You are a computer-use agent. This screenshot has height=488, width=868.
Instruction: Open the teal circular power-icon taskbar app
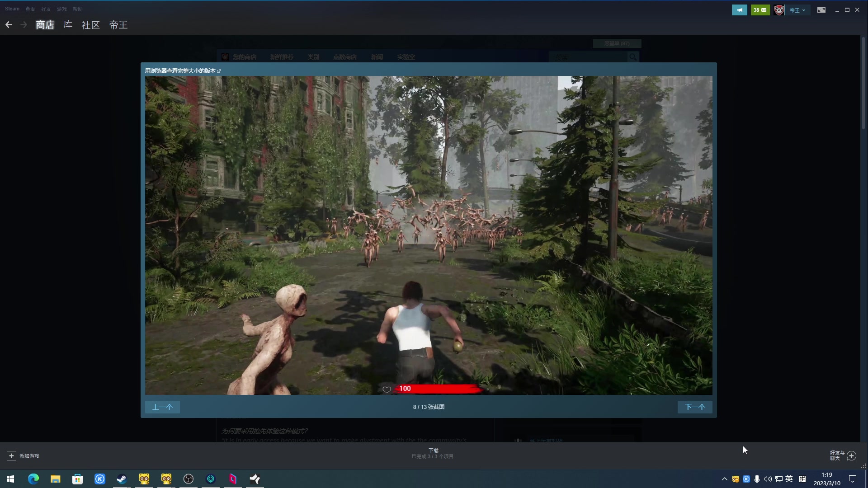[211, 479]
